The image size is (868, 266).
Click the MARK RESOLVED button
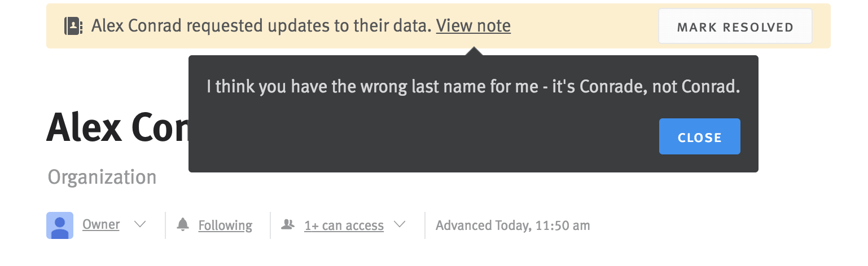tap(735, 26)
